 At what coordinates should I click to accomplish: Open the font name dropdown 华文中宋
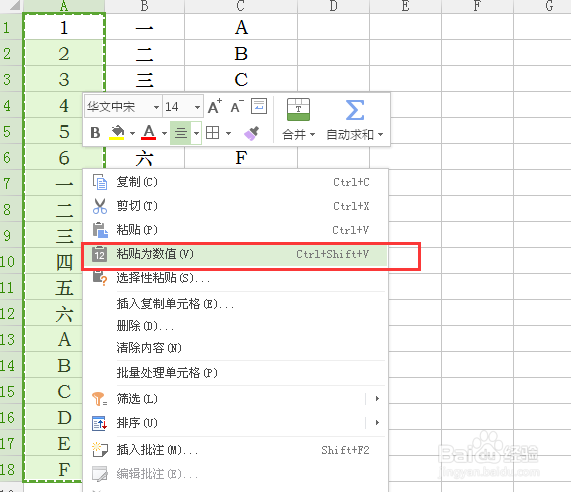point(156,107)
